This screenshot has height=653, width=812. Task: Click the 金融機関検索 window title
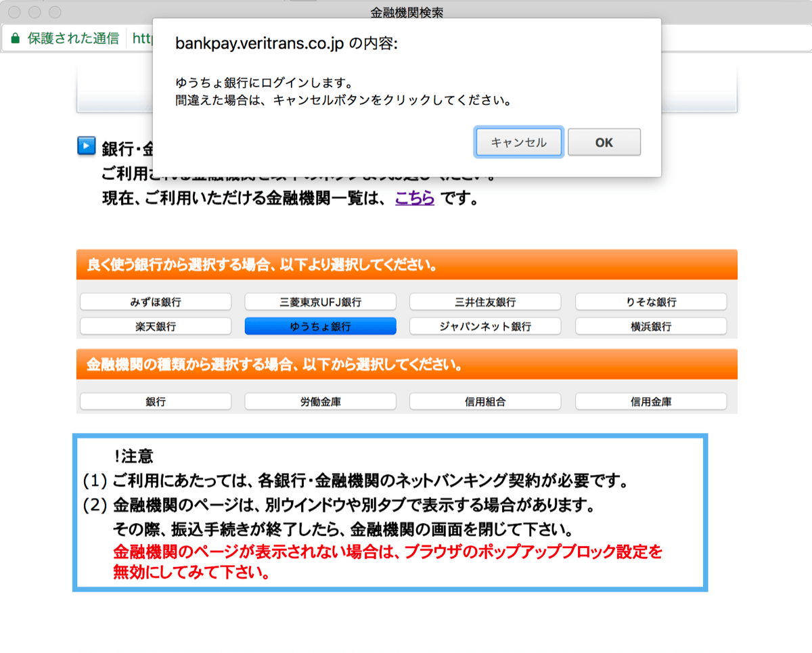[x=407, y=12]
